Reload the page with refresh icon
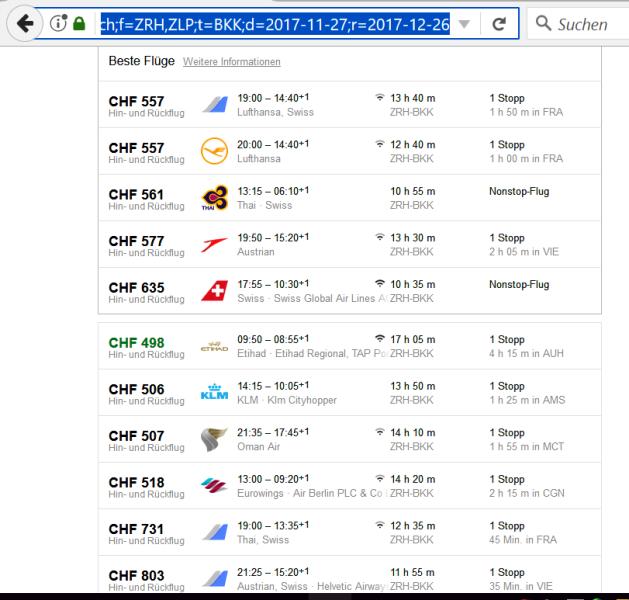This screenshot has height=600, width=629. [x=499, y=24]
